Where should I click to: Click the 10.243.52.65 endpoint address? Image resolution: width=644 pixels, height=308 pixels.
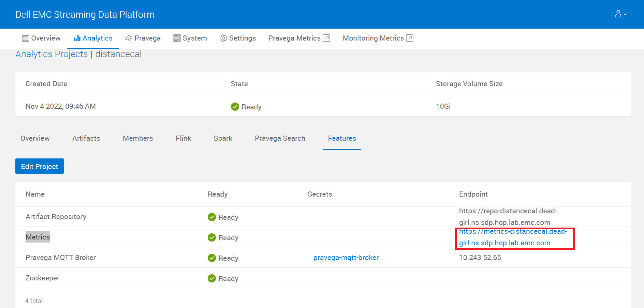click(480, 258)
